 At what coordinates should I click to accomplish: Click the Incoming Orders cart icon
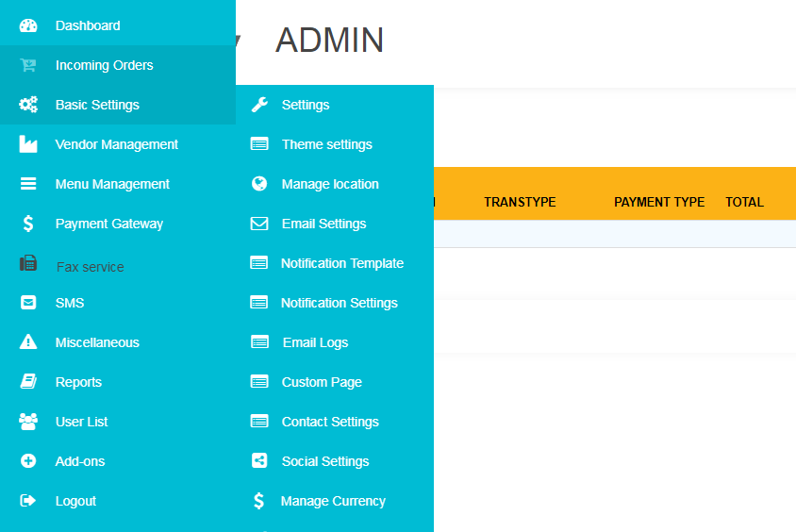[x=28, y=65]
